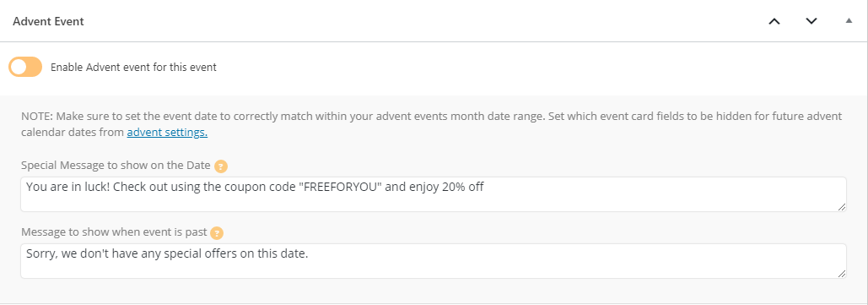Focus the past event message text area

click(434, 260)
